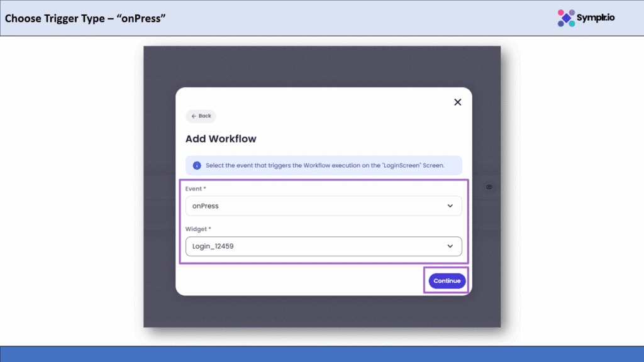Click the dimmed backdrop below the dialog

point(322,312)
